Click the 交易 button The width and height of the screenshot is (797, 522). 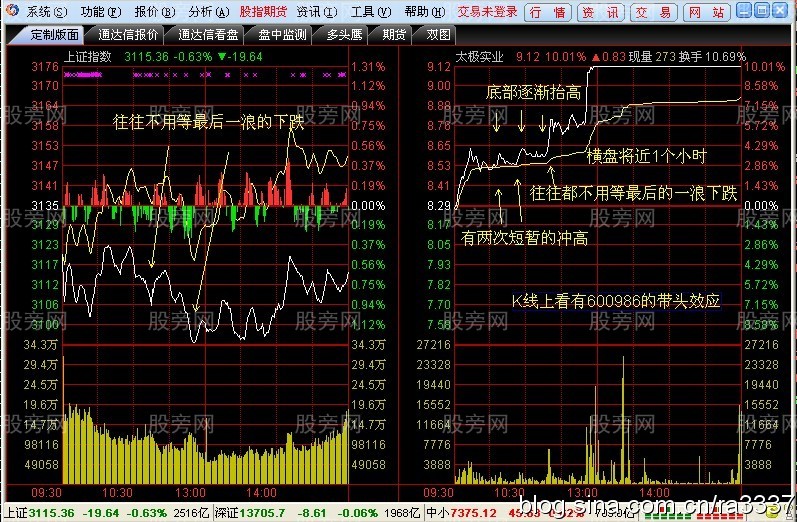pyautogui.click(x=653, y=12)
